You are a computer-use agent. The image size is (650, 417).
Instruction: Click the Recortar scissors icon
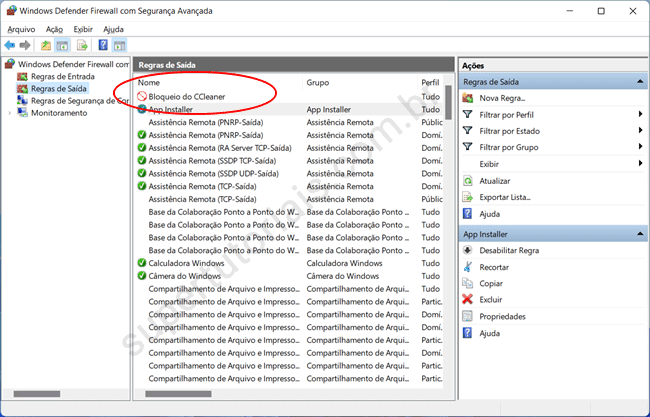[x=468, y=267]
